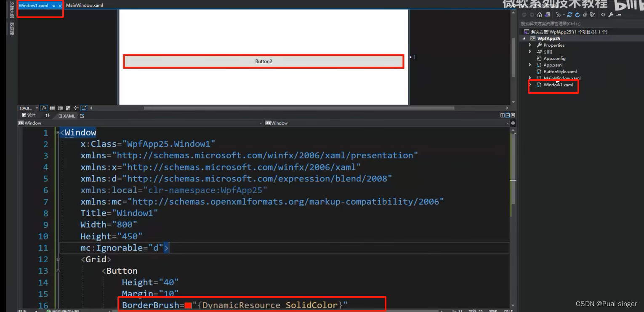Toggle the artboard background
Viewport: 644px width, 312px height.
point(68,108)
